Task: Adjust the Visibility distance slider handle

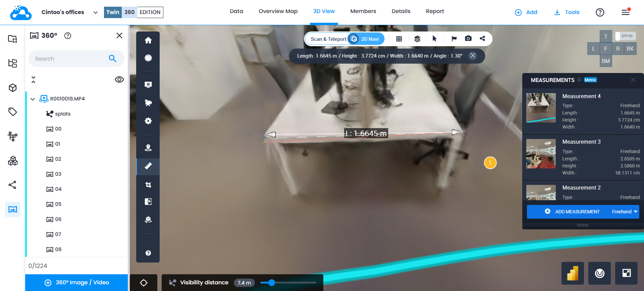Action: coord(272,283)
